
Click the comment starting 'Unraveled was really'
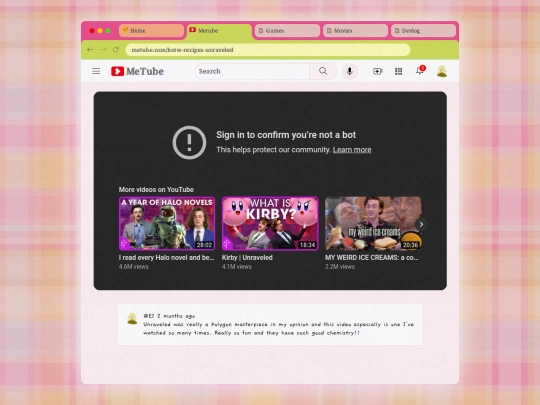(278, 329)
